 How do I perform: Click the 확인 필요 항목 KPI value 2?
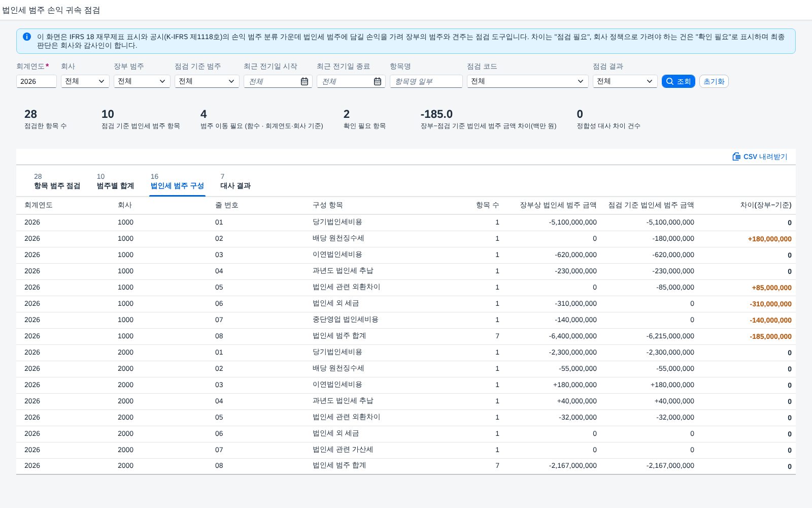point(347,114)
